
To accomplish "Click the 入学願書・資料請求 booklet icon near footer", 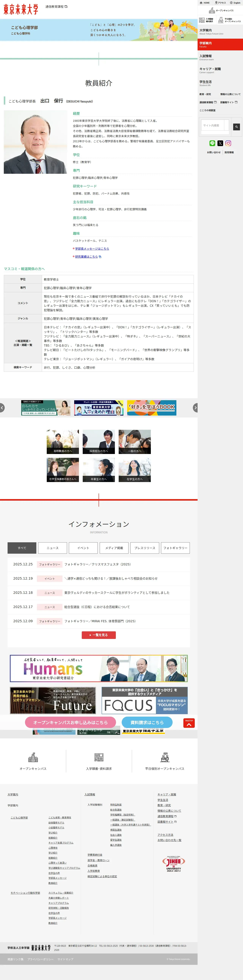I will point(99,757).
